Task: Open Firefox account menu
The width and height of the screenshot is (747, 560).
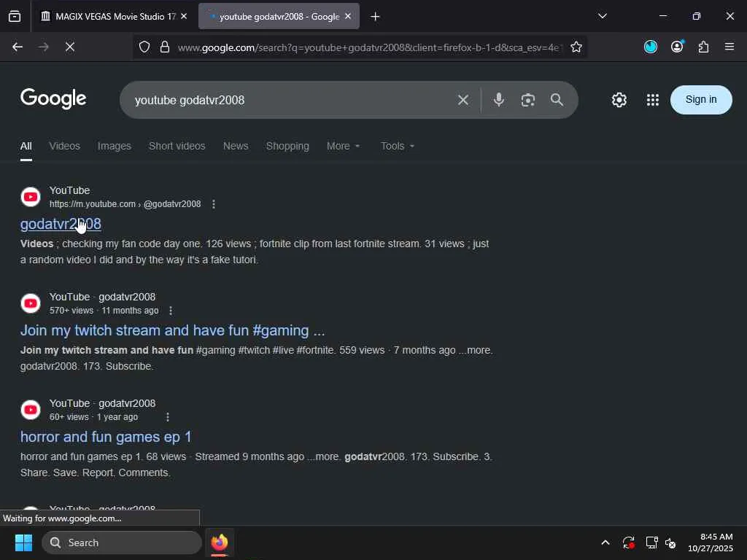Action: pyautogui.click(x=677, y=47)
